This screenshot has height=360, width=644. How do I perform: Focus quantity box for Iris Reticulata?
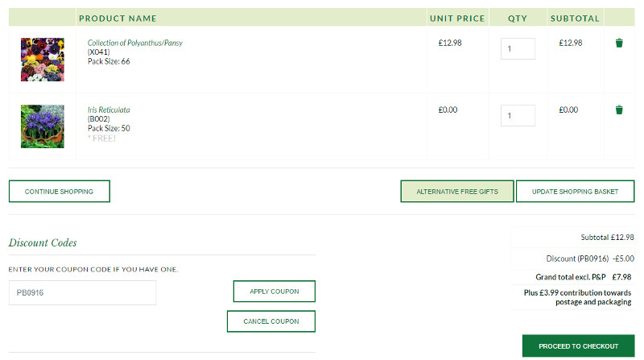(x=518, y=115)
